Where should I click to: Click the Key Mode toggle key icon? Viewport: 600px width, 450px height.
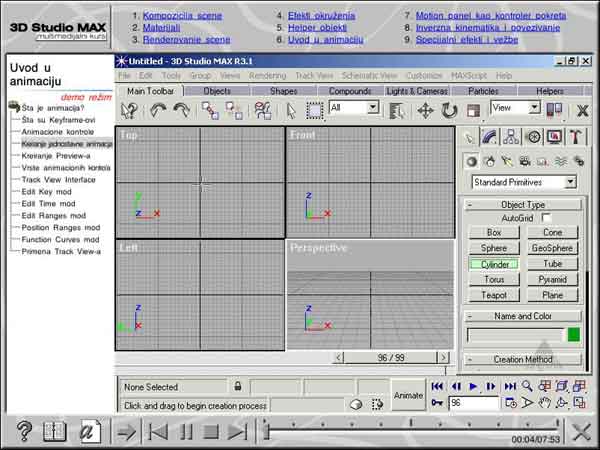pyautogui.click(x=437, y=403)
